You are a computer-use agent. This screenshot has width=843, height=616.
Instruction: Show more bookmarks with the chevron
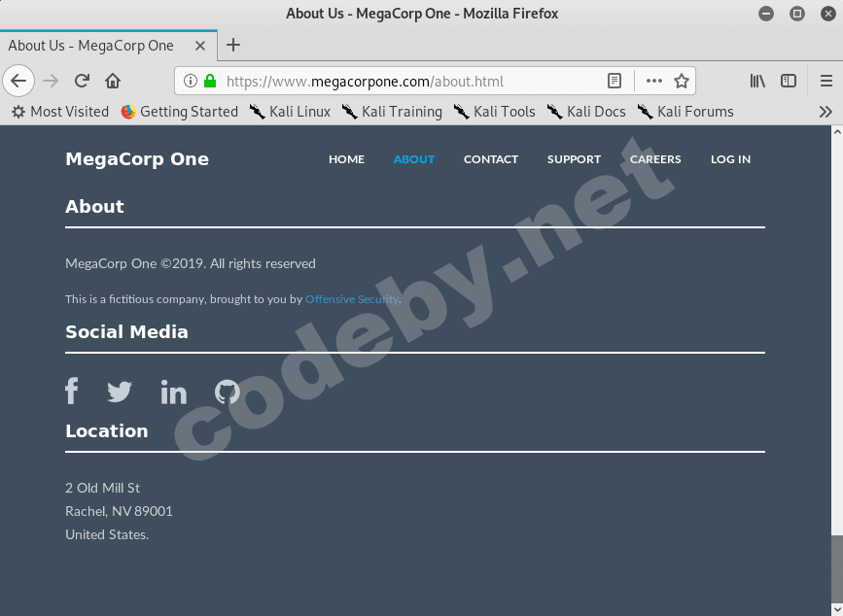click(825, 112)
